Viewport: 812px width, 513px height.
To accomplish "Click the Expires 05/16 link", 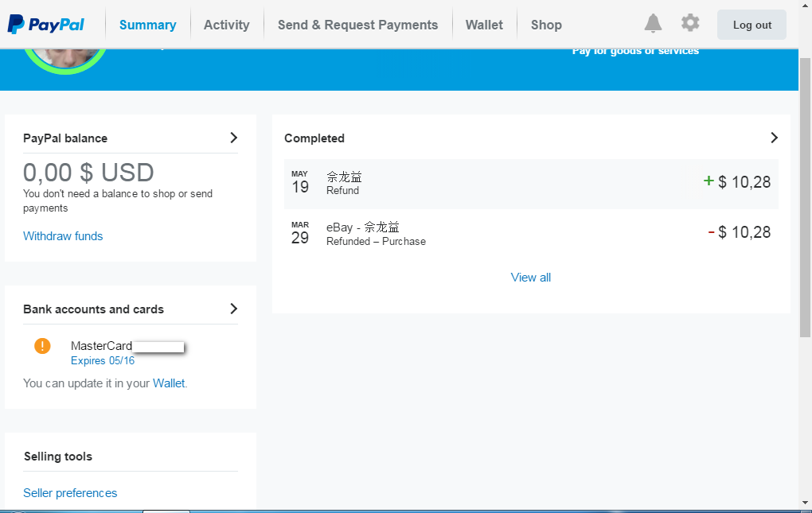I will tap(103, 360).
